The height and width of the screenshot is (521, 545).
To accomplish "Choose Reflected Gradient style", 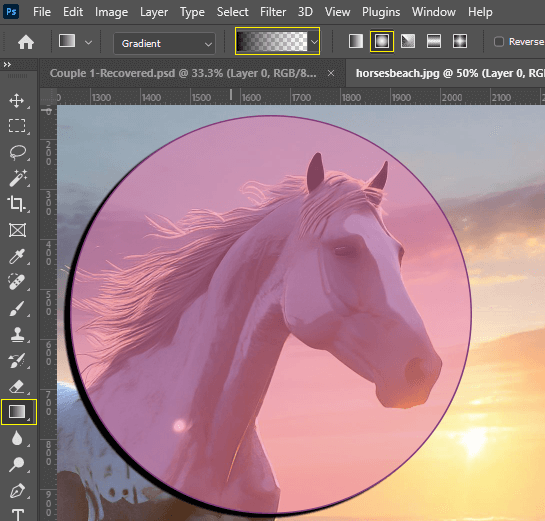I will 434,41.
